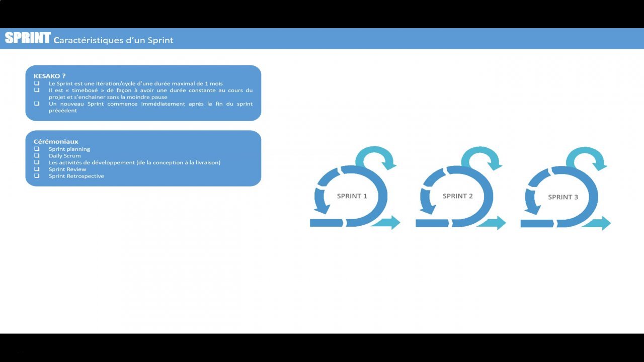Check the box next to Sprint Retrospective
Image resolution: width=644 pixels, height=362 pixels.
37,176
